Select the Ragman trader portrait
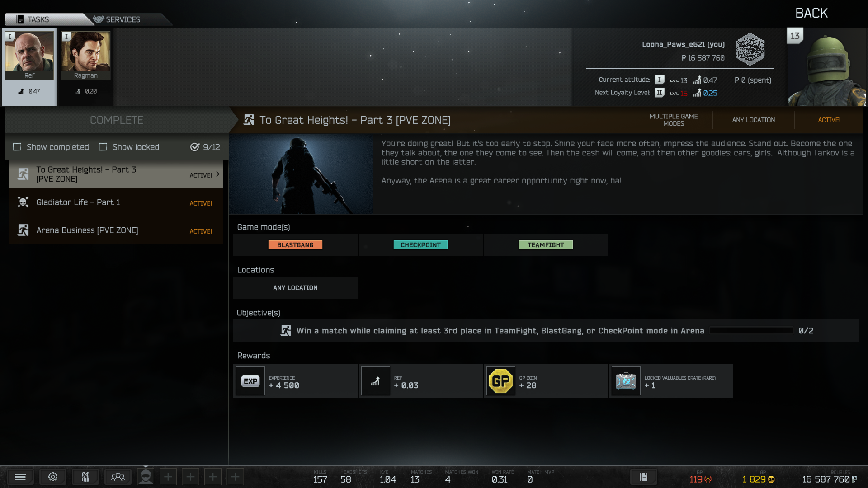 point(85,56)
